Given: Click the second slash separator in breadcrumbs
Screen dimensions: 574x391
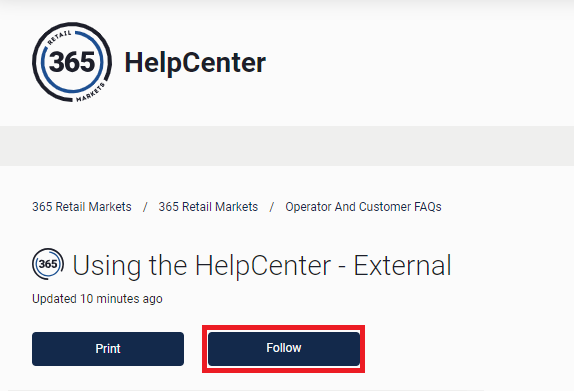Looking at the screenshot, I should click(x=272, y=207).
